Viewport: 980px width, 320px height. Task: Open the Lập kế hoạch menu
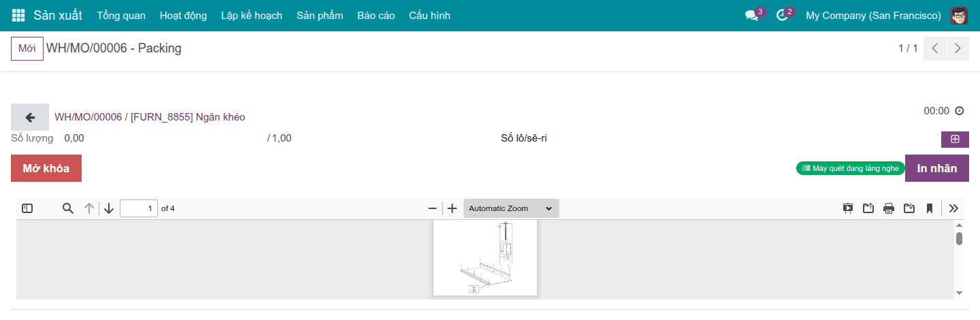[x=252, y=15]
